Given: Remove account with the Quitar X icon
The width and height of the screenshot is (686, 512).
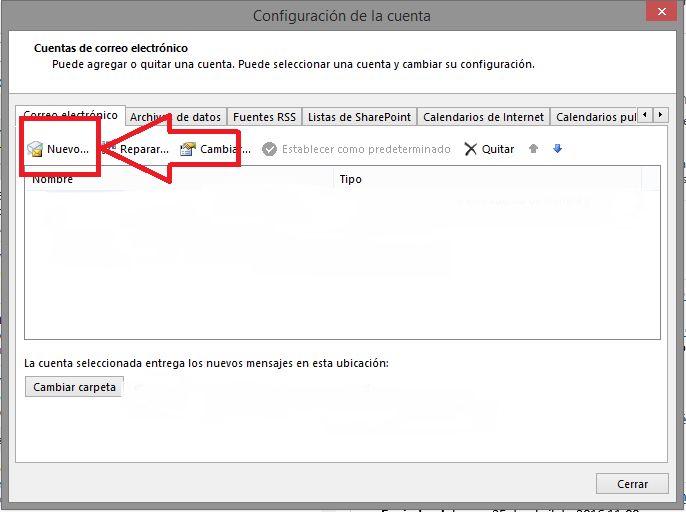Looking at the screenshot, I should point(471,149).
